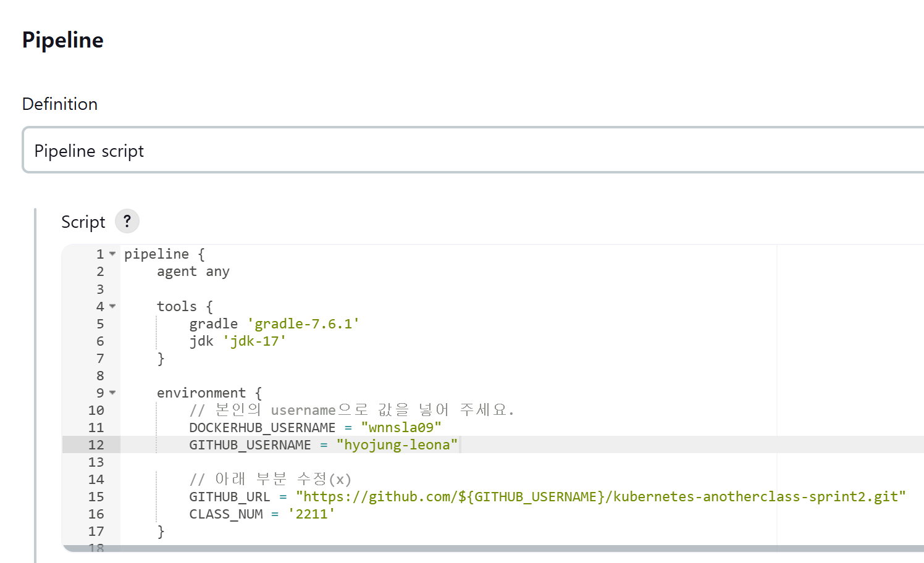Click the "wnnsla09" DockerHub username value
The height and width of the screenshot is (563, 924).
401,428
